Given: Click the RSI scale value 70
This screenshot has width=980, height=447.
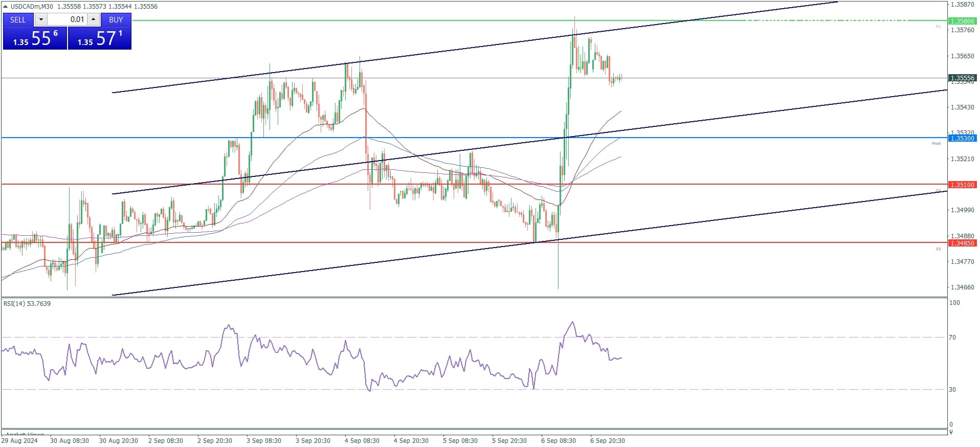Looking at the screenshot, I should point(952,338).
